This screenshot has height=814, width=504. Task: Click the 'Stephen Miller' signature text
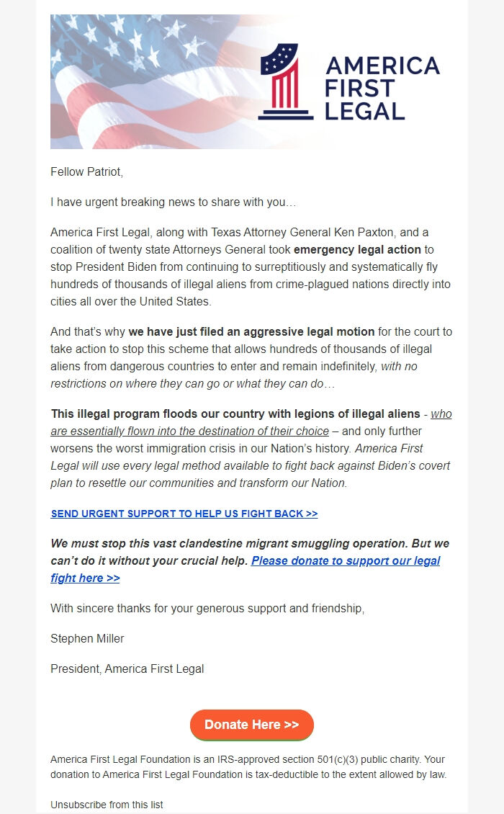pyautogui.click(x=86, y=638)
